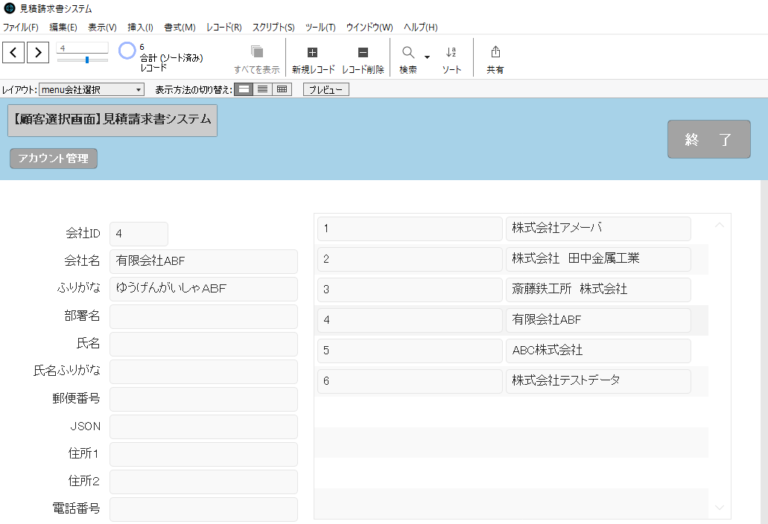768x524 pixels.
Task: Open the Edit (編集) menu
Action: [63, 27]
